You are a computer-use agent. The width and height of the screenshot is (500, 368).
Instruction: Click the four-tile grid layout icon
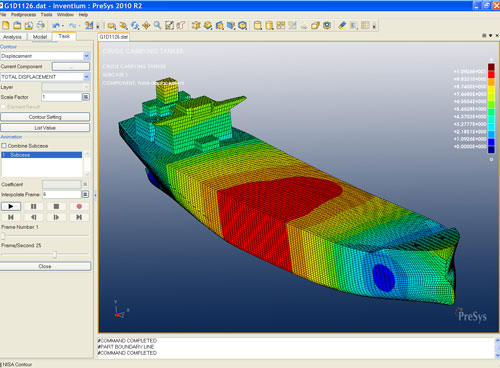coord(281,25)
